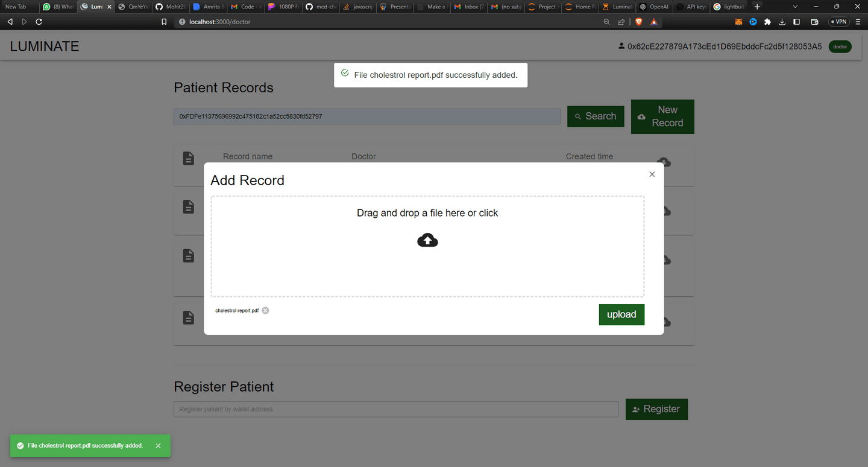Open the MetaMask fox extension

pyautogui.click(x=738, y=22)
